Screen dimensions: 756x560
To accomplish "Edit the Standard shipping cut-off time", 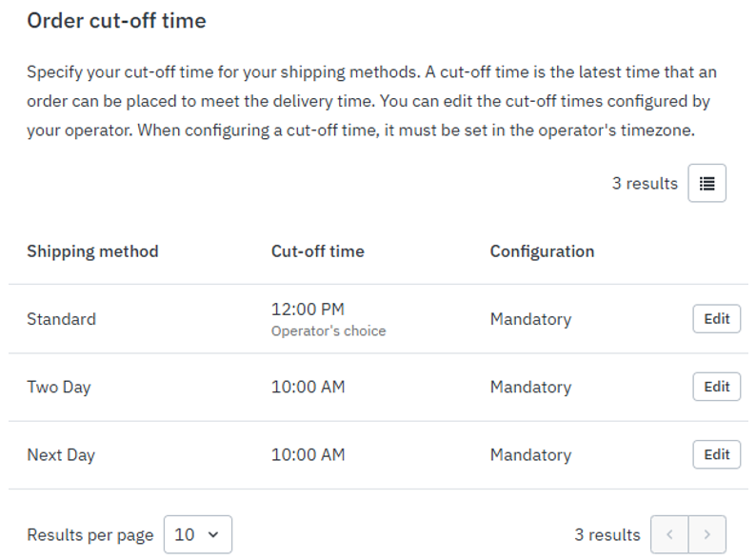I will tap(716, 319).
